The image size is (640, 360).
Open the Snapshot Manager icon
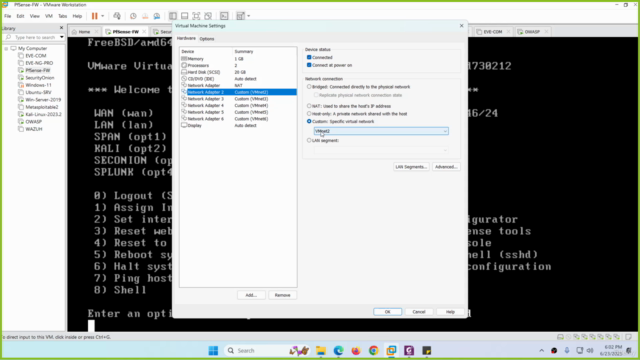coord(157,16)
